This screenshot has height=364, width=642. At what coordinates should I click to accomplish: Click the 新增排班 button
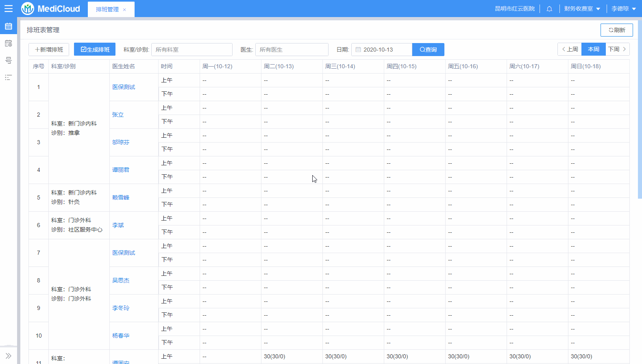point(49,50)
